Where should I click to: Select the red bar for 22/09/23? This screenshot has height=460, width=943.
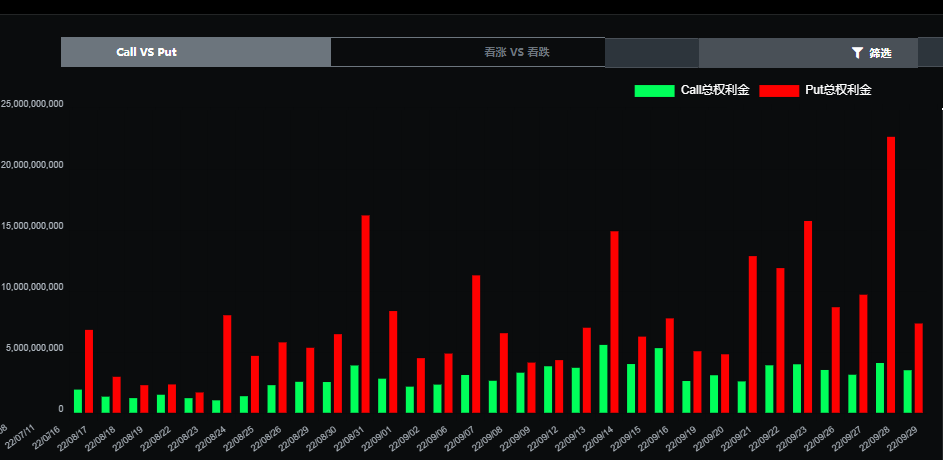pyautogui.click(x=808, y=317)
